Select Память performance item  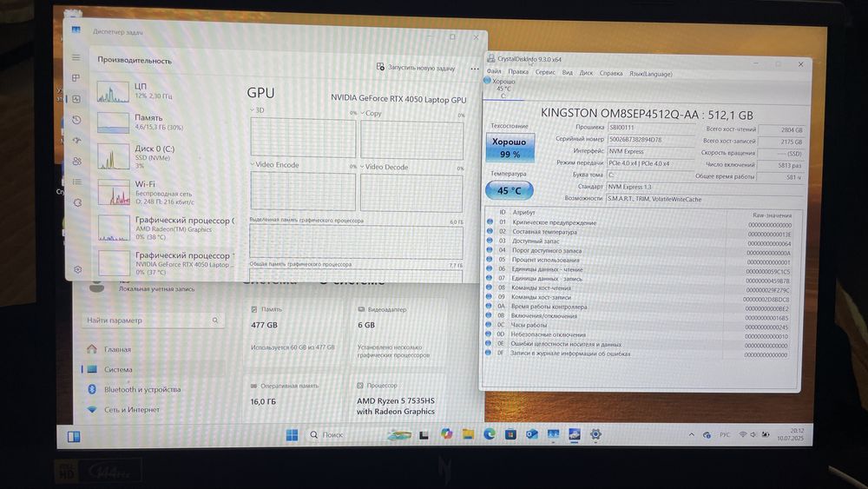(166, 122)
